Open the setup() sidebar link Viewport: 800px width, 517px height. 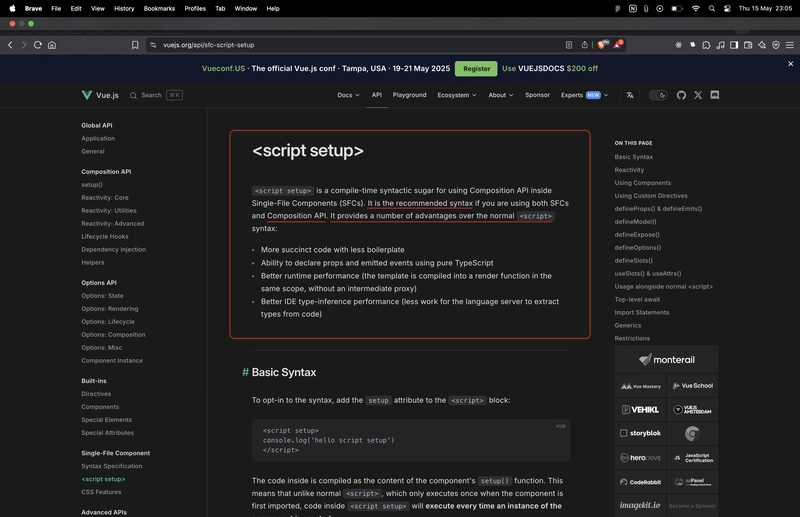[x=92, y=185]
